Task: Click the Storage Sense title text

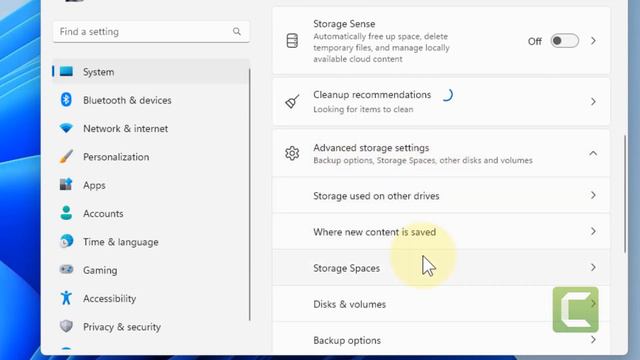Action: tap(344, 24)
